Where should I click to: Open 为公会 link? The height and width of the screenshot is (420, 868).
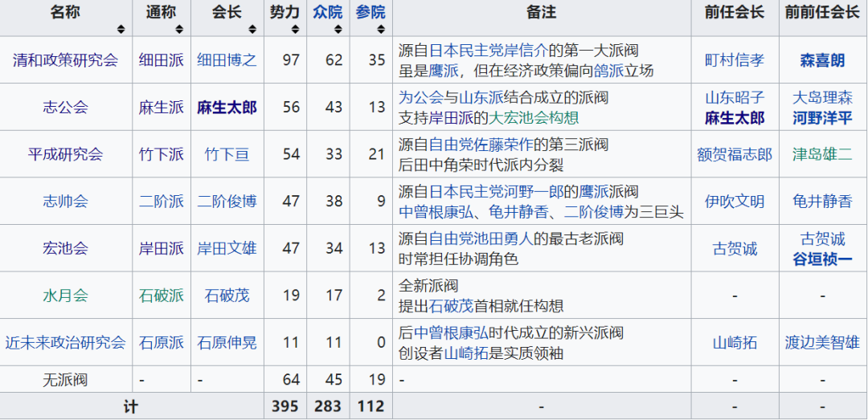420,98
